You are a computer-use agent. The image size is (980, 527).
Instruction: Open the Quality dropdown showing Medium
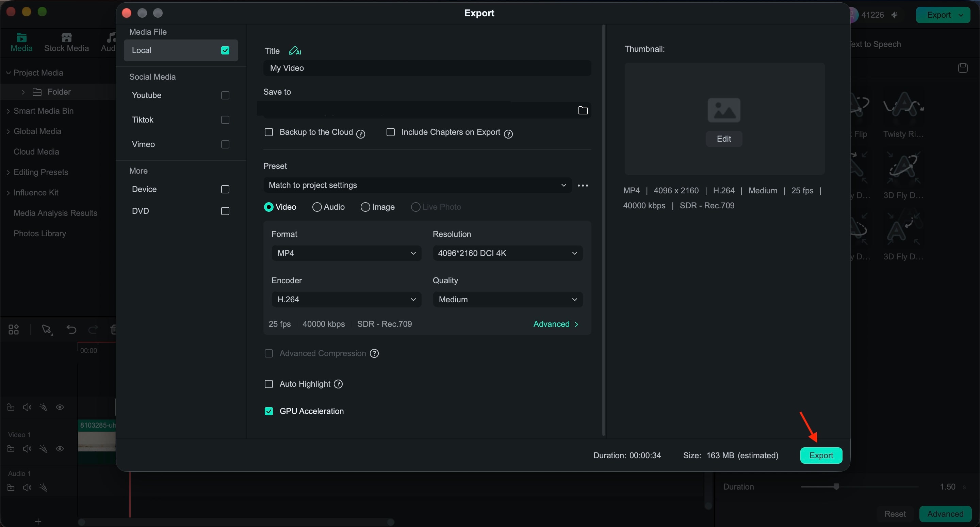(x=507, y=300)
